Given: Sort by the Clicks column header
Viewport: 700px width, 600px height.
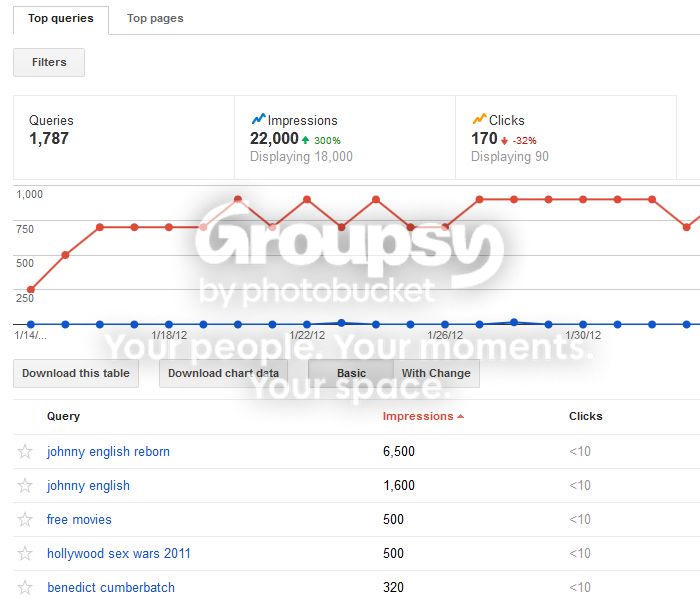Looking at the screenshot, I should [x=585, y=416].
